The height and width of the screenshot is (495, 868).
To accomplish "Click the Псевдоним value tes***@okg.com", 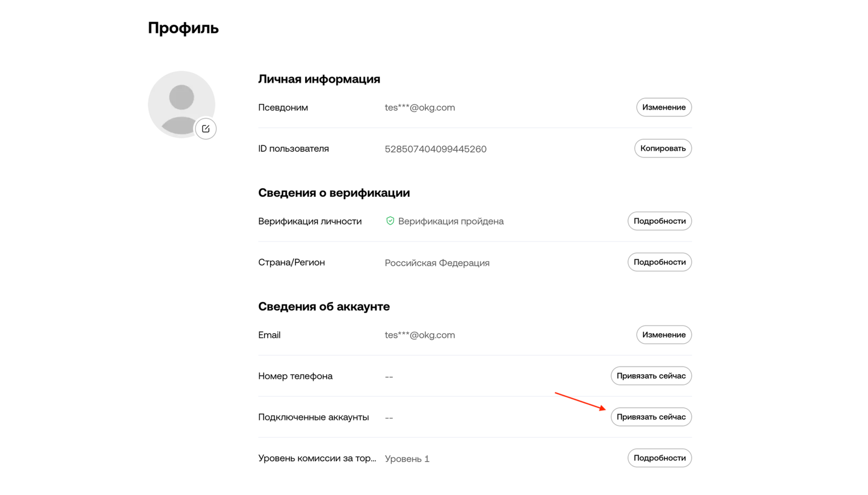I will pos(419,108).
